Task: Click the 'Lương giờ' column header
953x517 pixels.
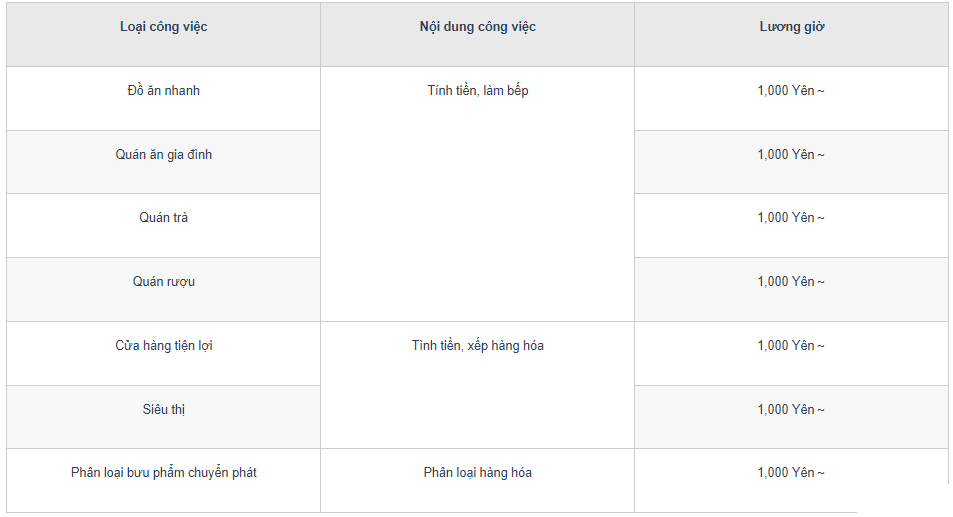Action: point(791,35)
